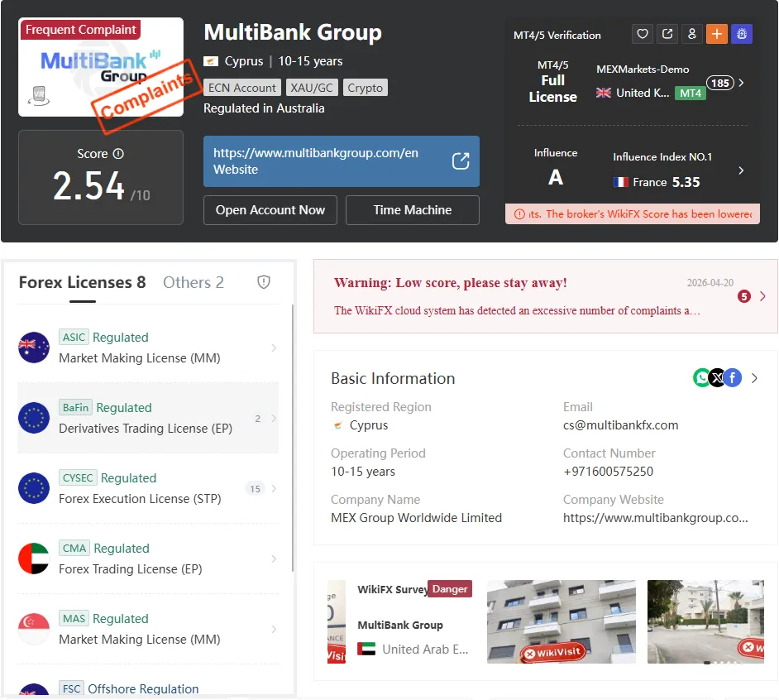Click the XAU/GC tag

tap(312, 88)
